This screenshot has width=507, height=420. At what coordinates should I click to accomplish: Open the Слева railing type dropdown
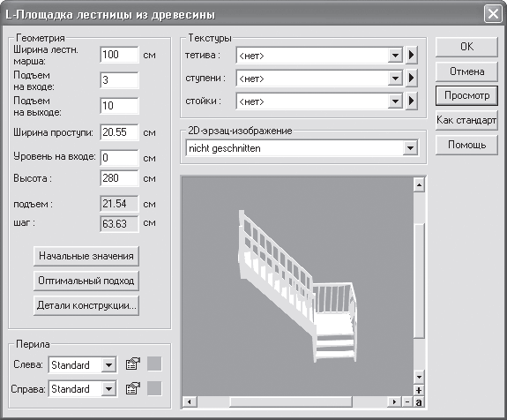109,365
